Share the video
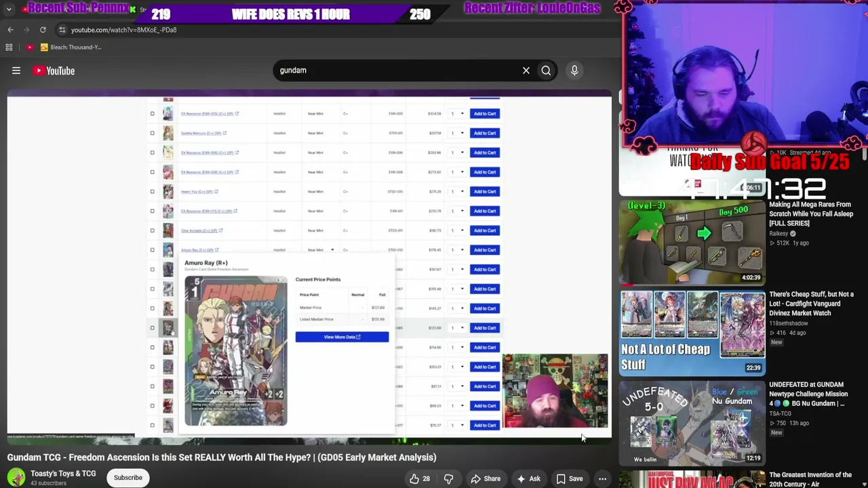Screen dimensions: 868x488 [486, 479]
